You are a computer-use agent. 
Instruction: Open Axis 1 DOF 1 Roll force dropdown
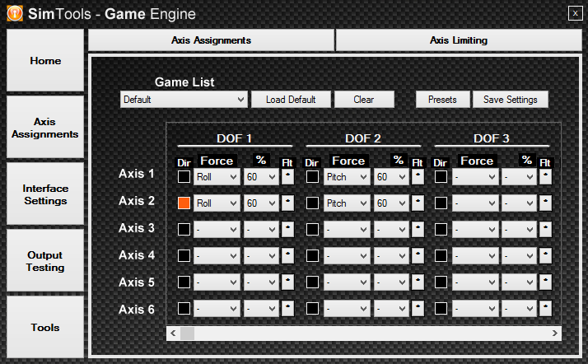[217, 176]
